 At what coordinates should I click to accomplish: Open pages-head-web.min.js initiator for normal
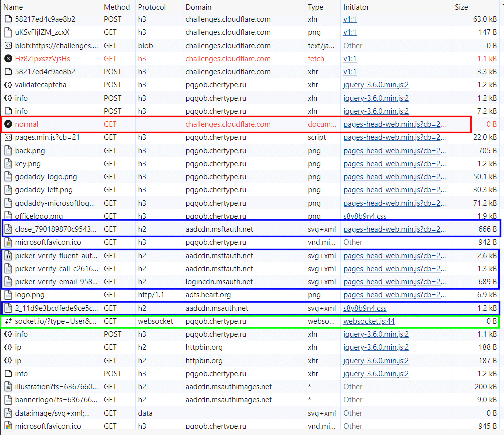pos(394,124)
